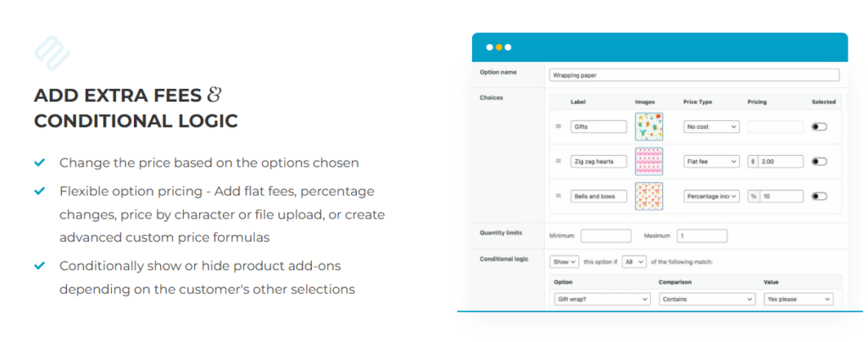Click the Maximum quantity field
The width and height of the screenshot is (868, 342).
[702, 236]
